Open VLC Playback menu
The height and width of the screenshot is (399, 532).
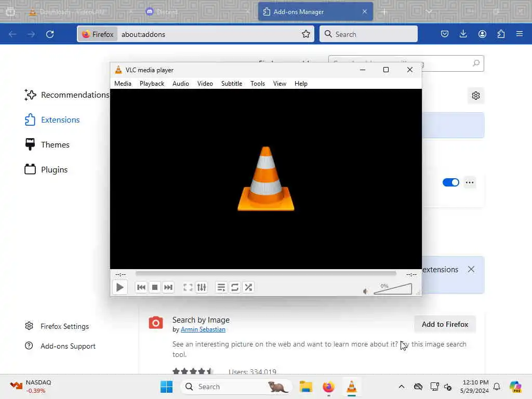152,84
